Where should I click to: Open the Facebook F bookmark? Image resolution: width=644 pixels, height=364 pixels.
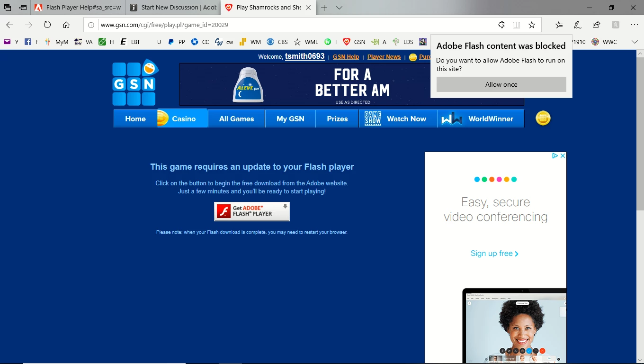tap(31, 42)
